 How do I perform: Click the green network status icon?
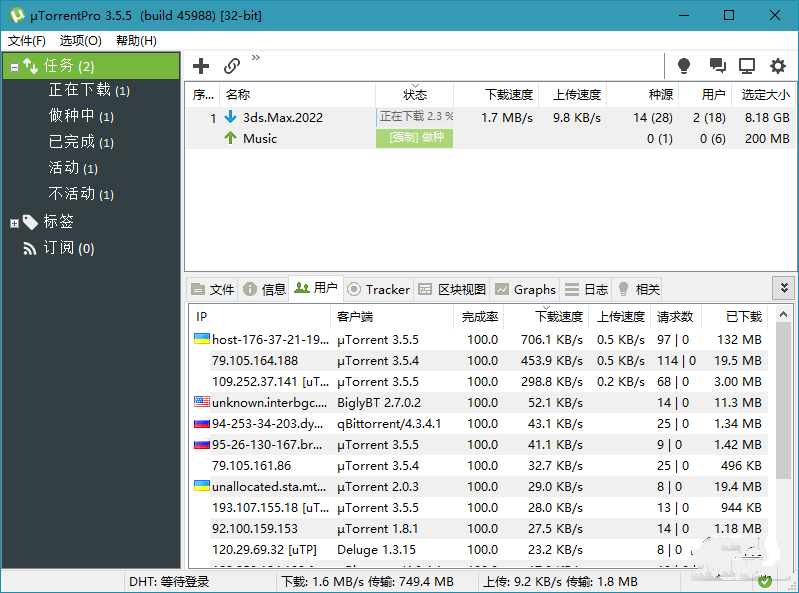[x=765, y=581]
